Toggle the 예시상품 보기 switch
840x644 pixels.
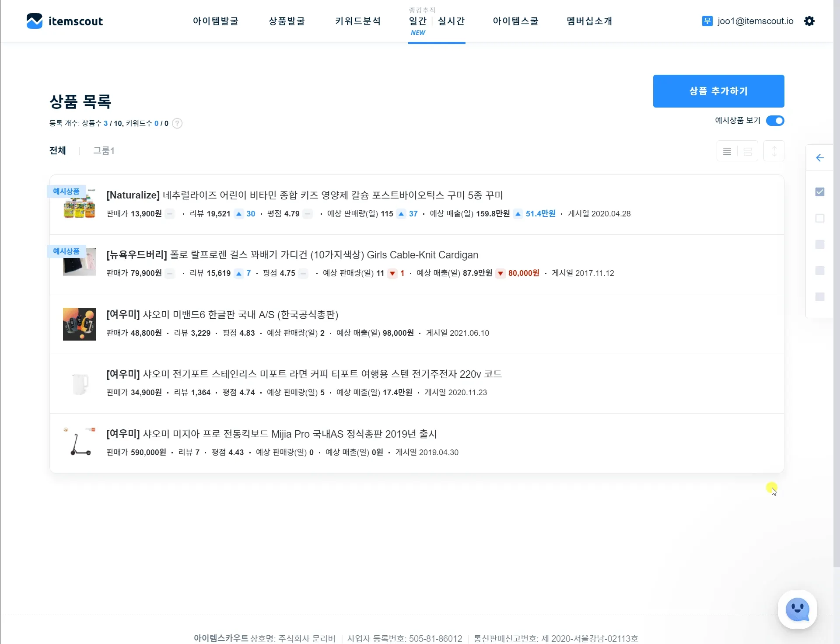[775, 121]
